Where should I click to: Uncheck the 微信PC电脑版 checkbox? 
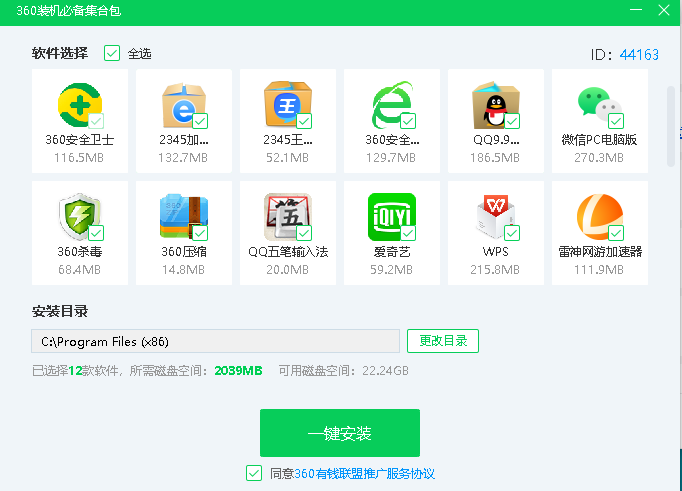[616, 121]
